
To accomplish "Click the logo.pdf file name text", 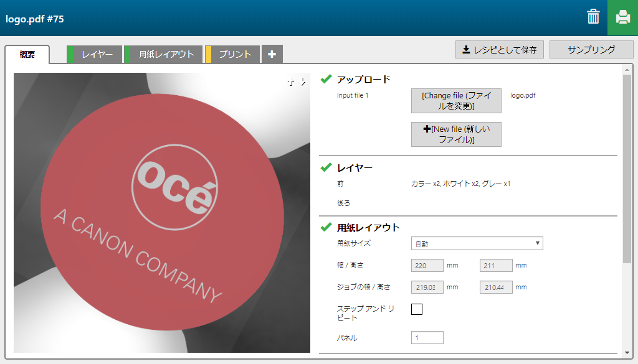I will coord(523,95).
